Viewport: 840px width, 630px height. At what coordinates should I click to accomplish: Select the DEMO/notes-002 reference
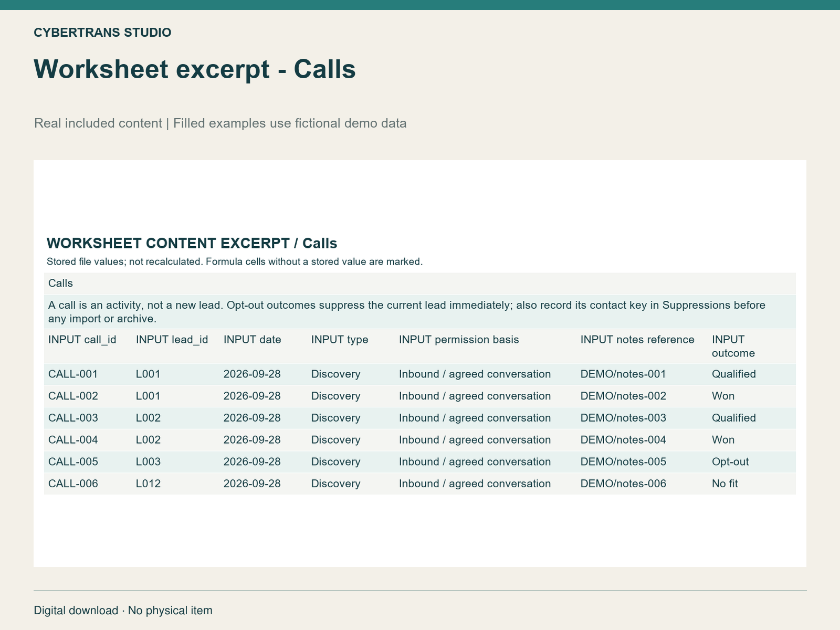(623, 396)
